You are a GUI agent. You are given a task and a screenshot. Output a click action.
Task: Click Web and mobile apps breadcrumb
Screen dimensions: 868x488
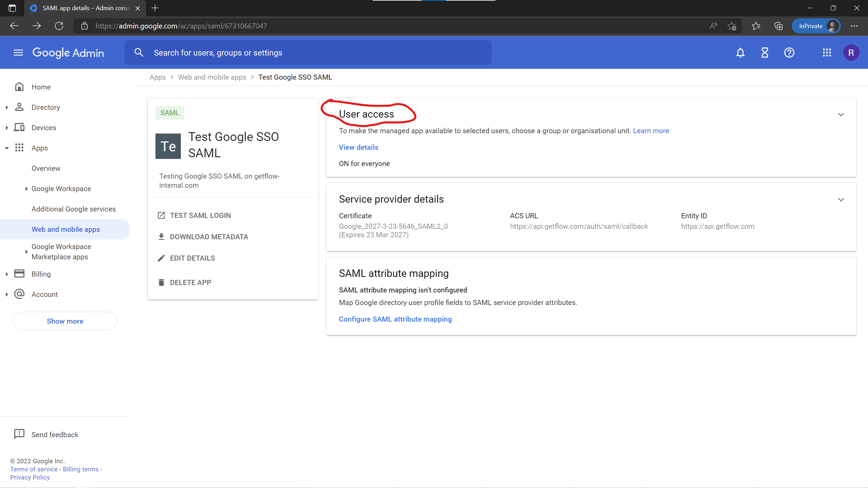point(212,77)
